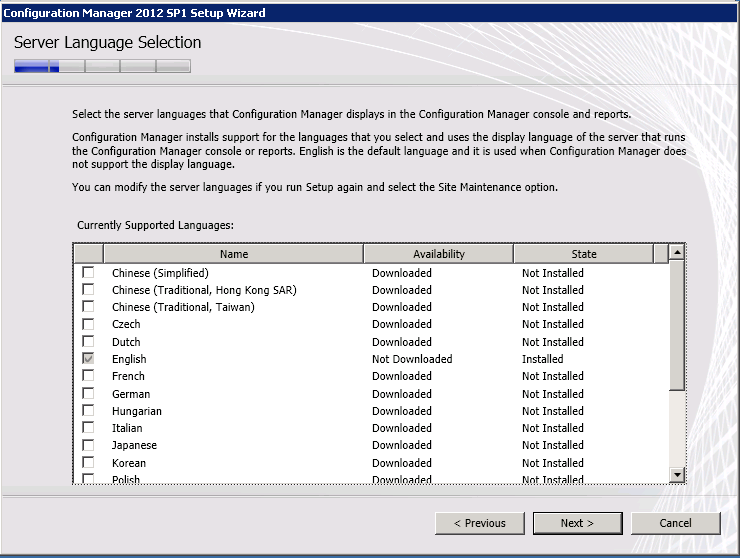
Task: Check the Hungarian language checkbox
Action: (x=89, y=411)
